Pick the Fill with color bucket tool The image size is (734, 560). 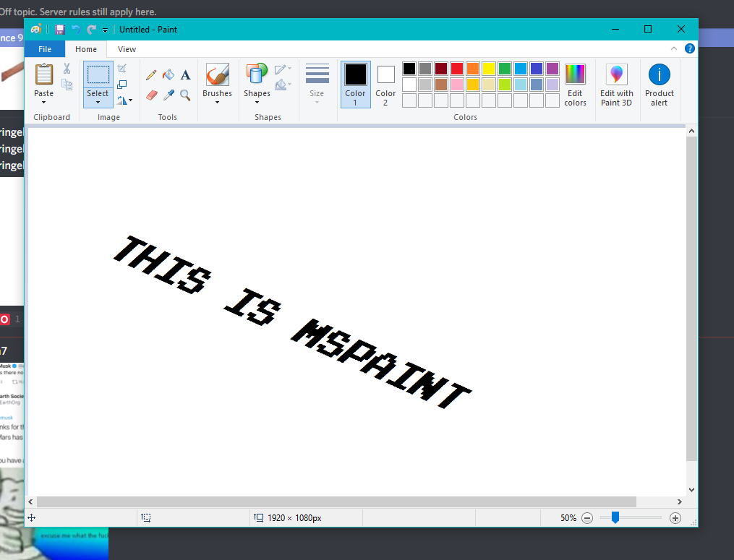168,75
